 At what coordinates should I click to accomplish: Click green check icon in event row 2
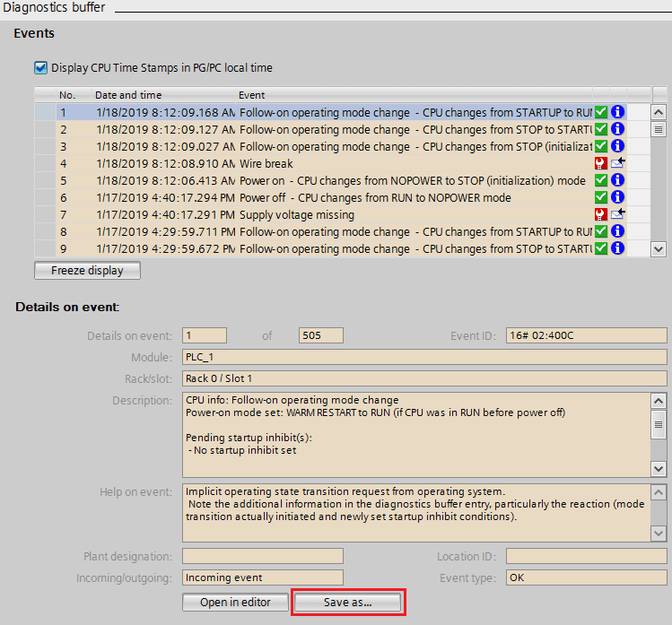pos(601,129)
